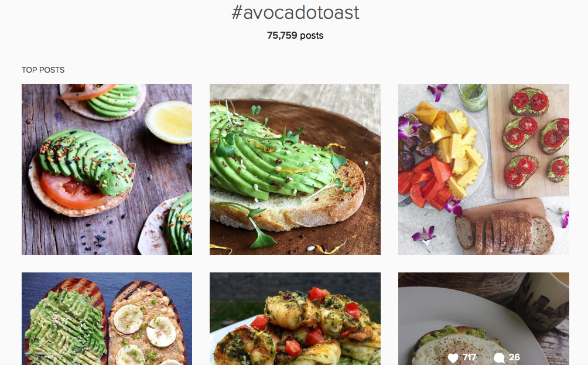Click the lemon half in the first photo
This screenshot has width=588, height=365.
(169, 122)
